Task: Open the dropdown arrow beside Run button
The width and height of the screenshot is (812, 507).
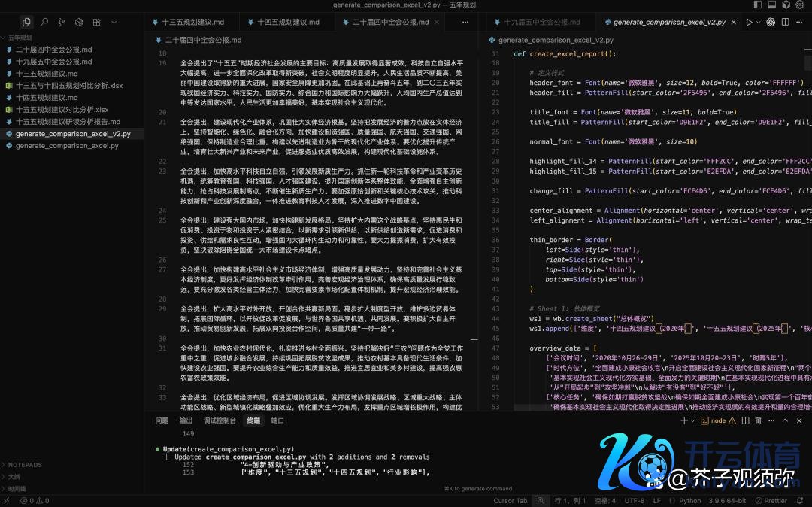Action: tap(759, 23)
